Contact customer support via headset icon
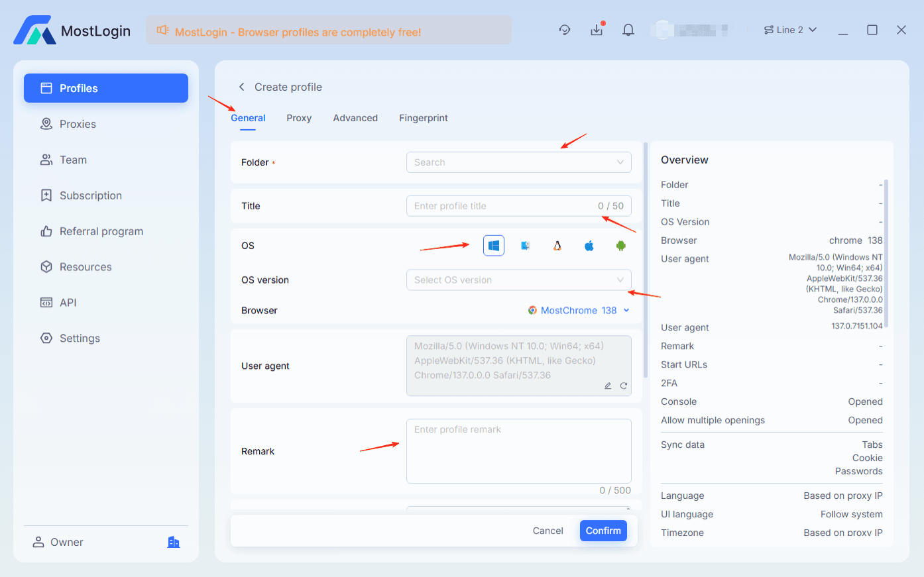Image resolution: width=924 pixels, height=577 pixels. pos(565,30)
